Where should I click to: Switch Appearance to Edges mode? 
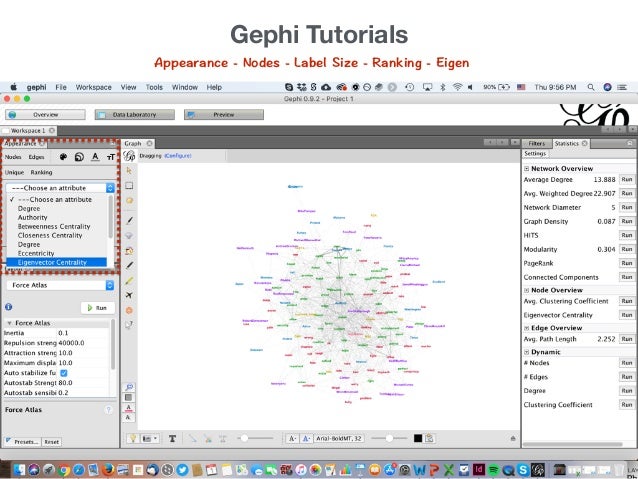(37, 157)
